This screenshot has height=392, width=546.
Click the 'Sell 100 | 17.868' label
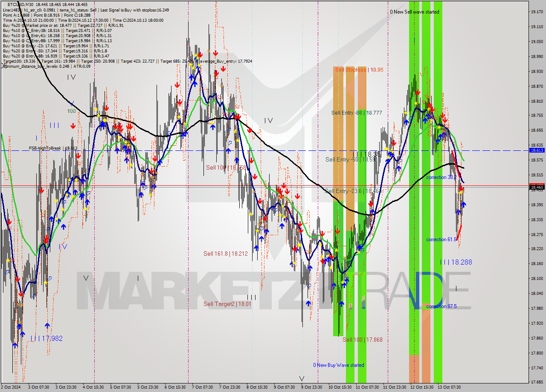tap(363, 340)
